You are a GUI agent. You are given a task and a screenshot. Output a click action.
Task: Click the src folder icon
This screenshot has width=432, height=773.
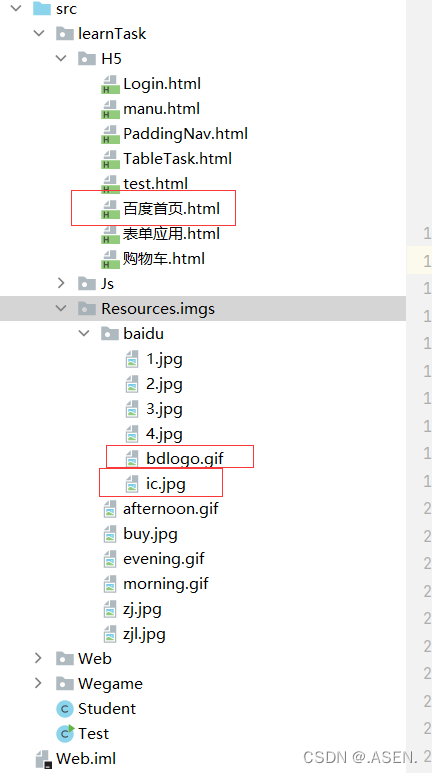[42, 8]
